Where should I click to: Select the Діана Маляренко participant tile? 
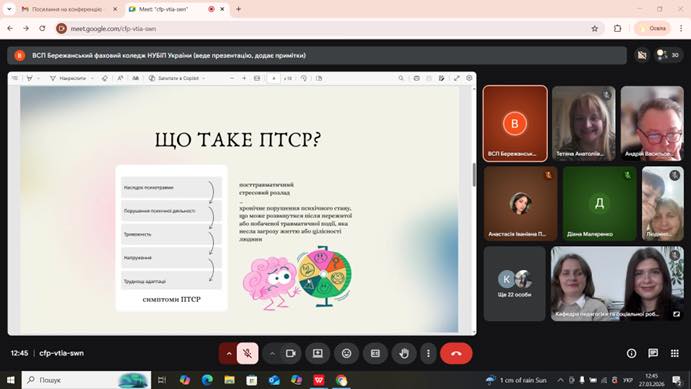coord(600,203)
